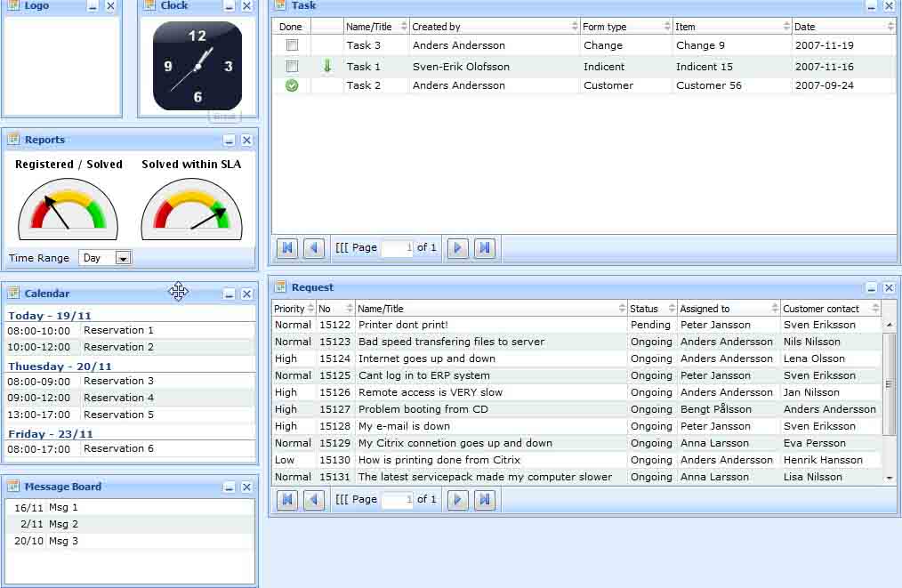The width and height of the screenshot is (902, 588).
Task: Sort requests by Customer contact column
Action: coord(831,309)
